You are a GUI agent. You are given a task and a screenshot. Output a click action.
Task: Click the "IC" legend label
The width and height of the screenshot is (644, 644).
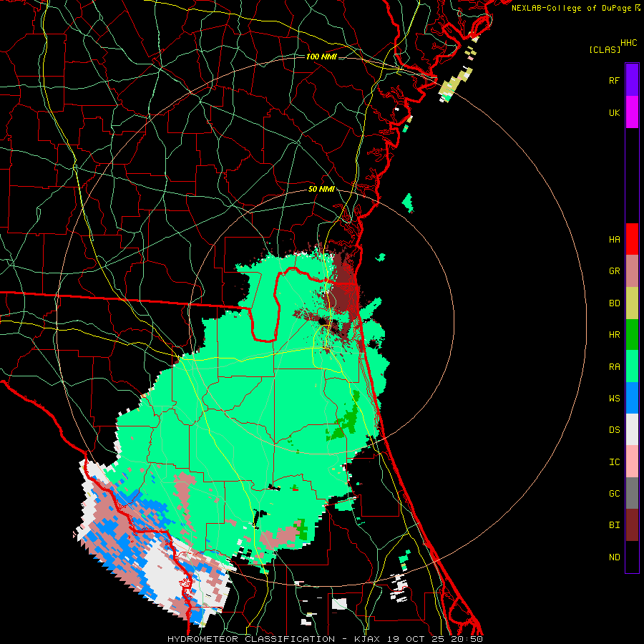click(614, 462)
